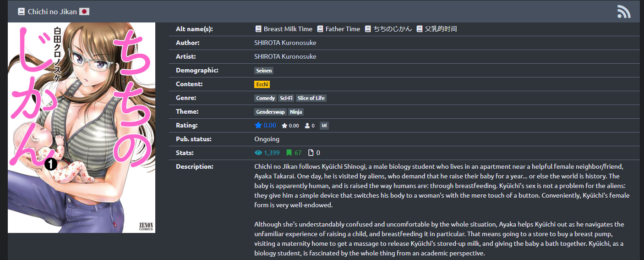The image size is (644, 260).
Task: Click the Genre label
Action: click(x=186, y=98)
